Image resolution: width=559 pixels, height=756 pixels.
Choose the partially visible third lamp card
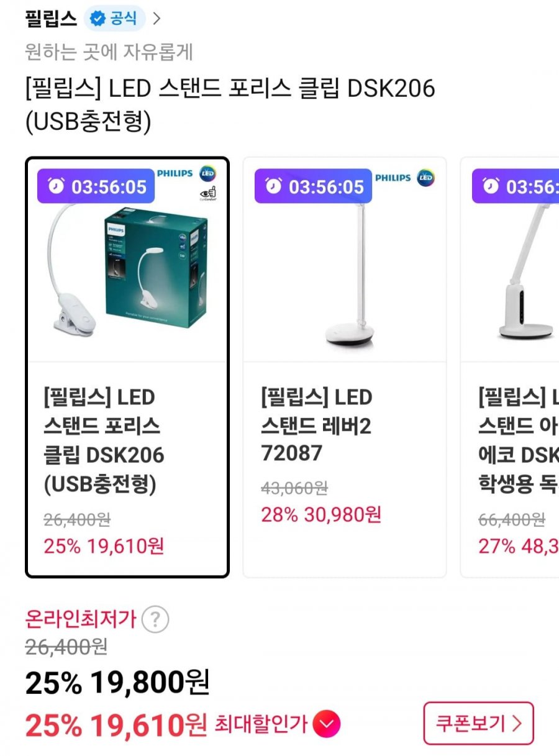point(510,367)
